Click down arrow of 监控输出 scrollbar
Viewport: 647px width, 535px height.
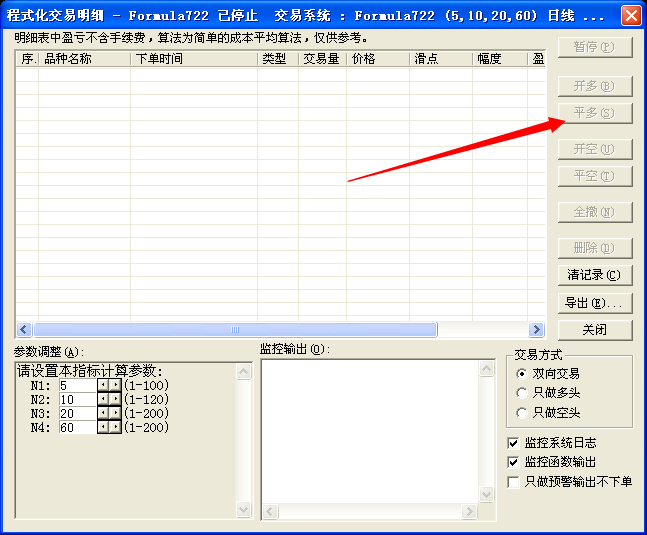pos(487,494)
